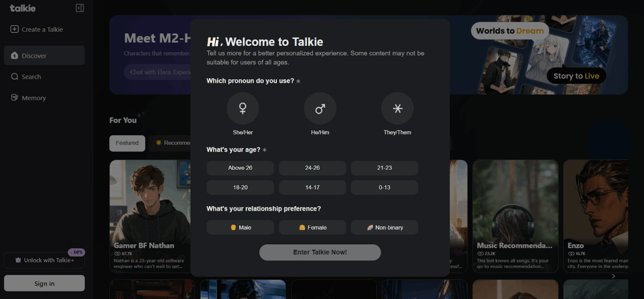Open the Gamer BF Nathan card
Image resolution: width=644 pixels, height=299 pixels.
(x=150, y=216)
